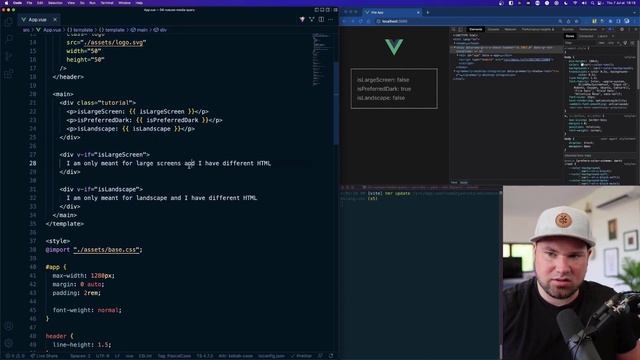The height and width of the screenshot is (360, 640).
Task: Click the LF line ending status bar item
Action: pos(117,356)
